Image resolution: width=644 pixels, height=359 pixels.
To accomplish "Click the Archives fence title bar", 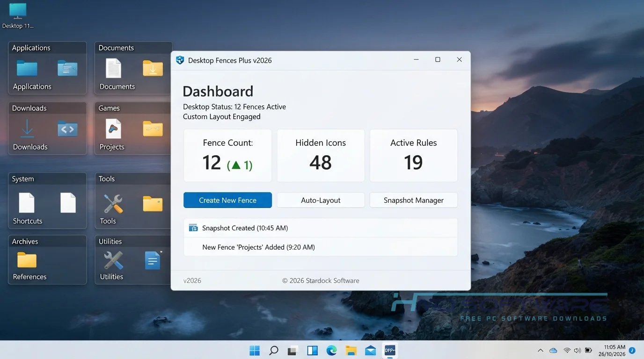I will [47, 241].
